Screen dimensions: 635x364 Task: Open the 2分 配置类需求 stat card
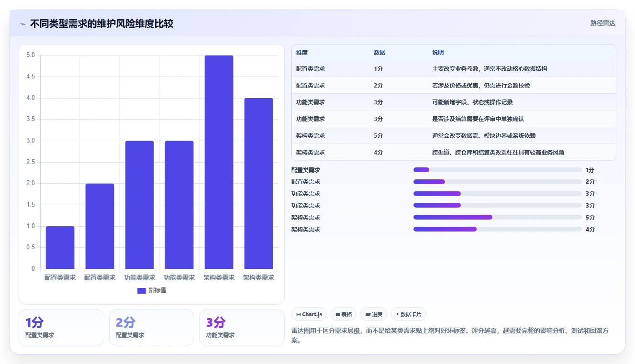tap(152, 327)
